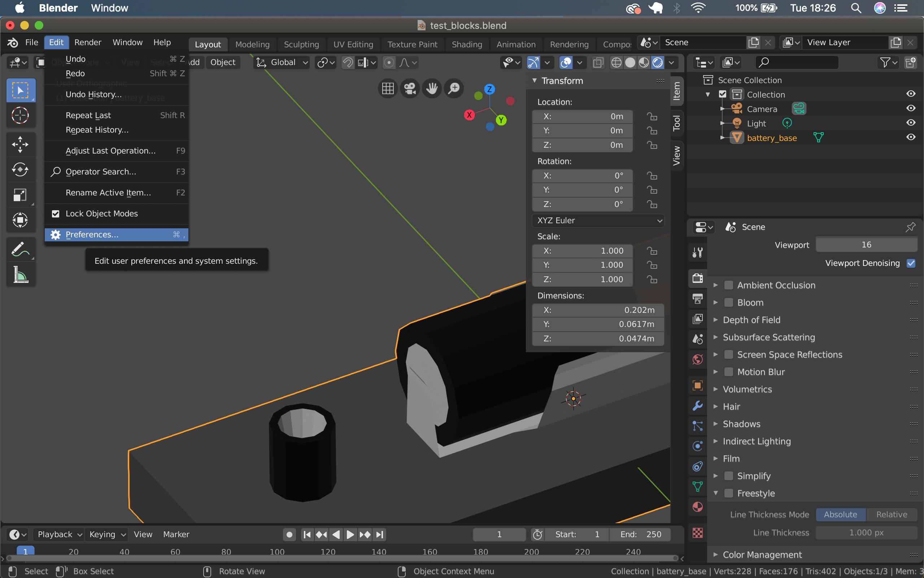
Task: Choose Undo History menu entry
Action: tap(117, 94)
